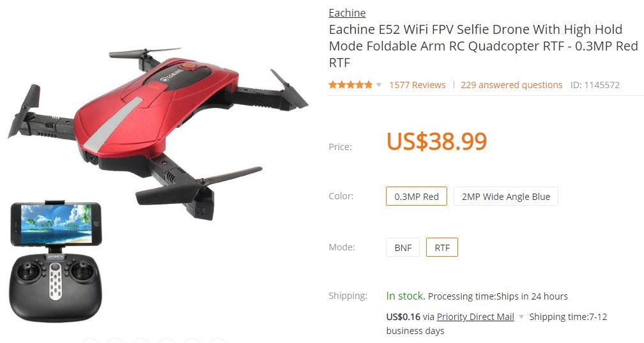Viewport: 644px width, 343px height.
Task: Expand the shipping method dropdown arrow
Action: pos(521,317)
